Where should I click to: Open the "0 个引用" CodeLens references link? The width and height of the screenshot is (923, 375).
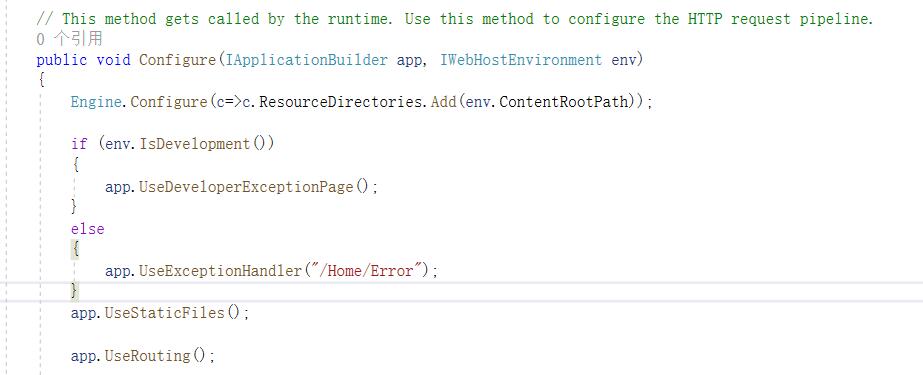tap(69, 39)
